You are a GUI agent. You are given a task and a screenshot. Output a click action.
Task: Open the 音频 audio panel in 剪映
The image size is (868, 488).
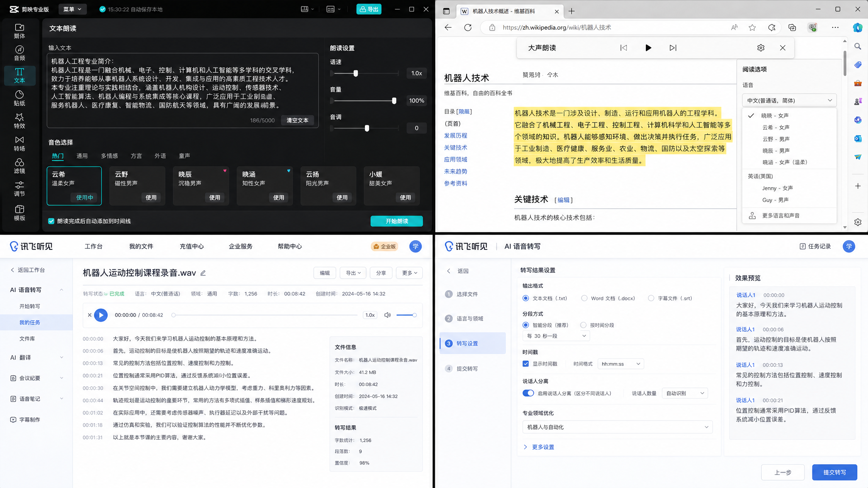(19, 53)
